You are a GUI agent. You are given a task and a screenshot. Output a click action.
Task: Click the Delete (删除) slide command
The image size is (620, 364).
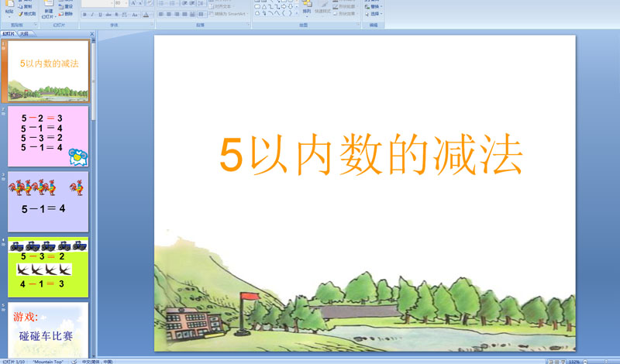[x=66, y=14]
